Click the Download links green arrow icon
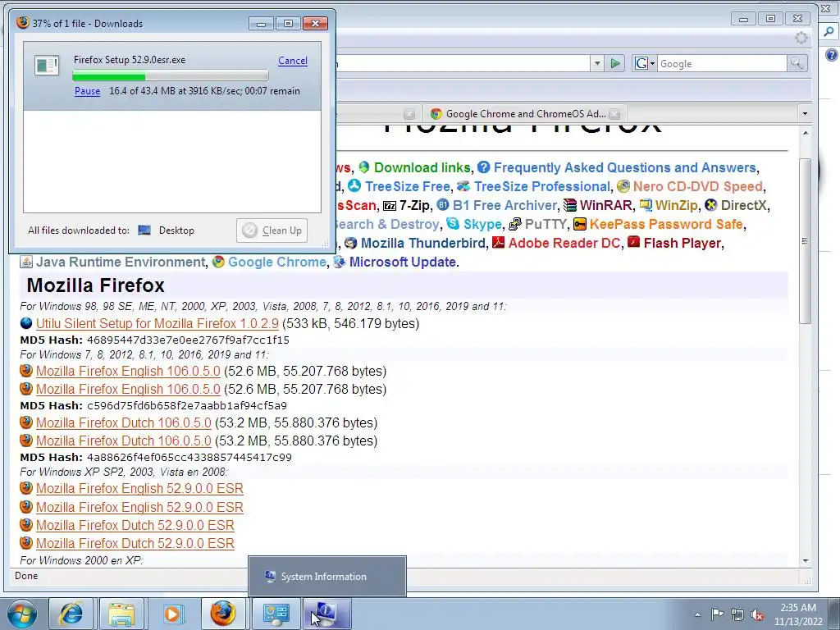Image resolution: width=840 pixels, height=630 pixels. click(x=364, y=167)
